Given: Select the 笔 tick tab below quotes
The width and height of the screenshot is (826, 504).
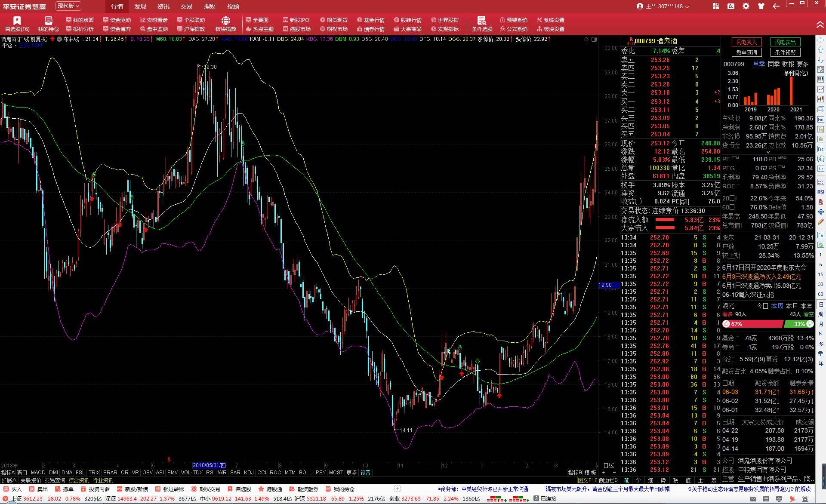Looking at the screenshot, I should (x=626, y=480).
